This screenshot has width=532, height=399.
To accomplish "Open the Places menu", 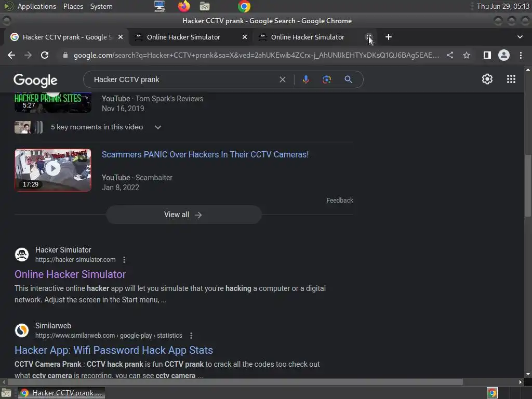I will (x=73, y=6).
